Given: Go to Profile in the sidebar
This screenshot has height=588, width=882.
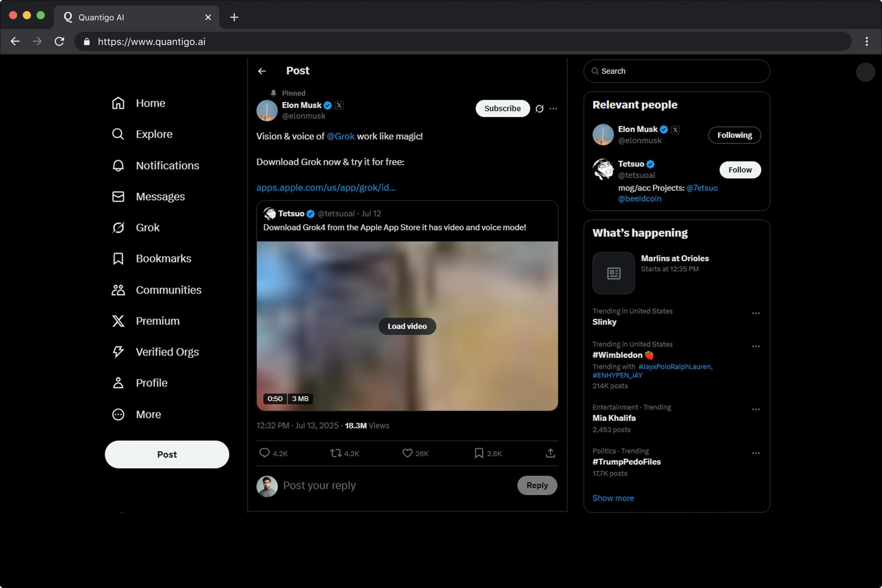Looking at the screenshot, I should point(140,383).
